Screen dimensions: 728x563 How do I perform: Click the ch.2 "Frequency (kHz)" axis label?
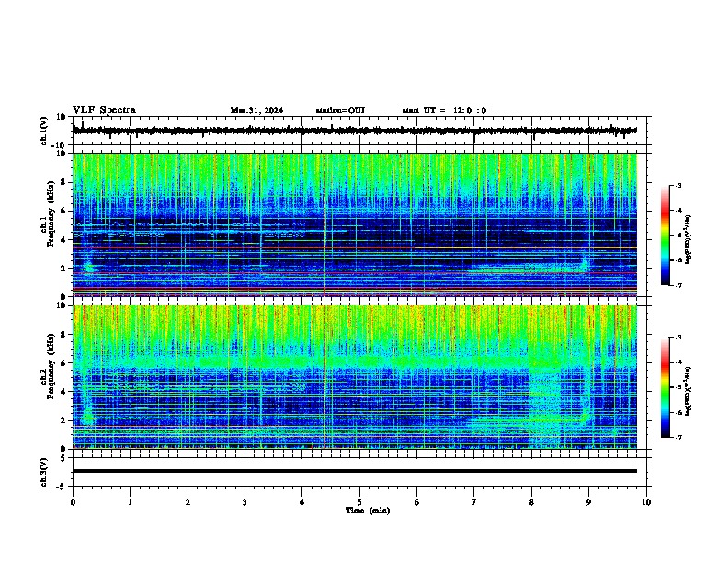(51, 366)
